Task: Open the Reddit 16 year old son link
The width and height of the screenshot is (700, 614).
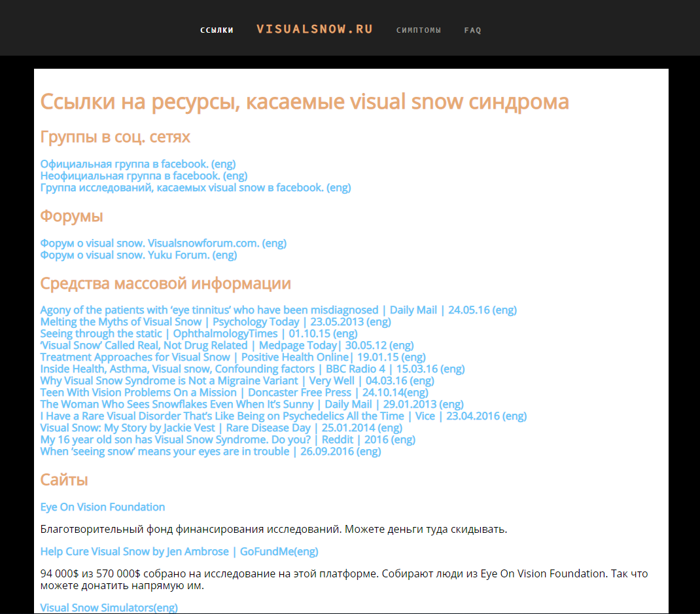Action: tap(228, 440)
